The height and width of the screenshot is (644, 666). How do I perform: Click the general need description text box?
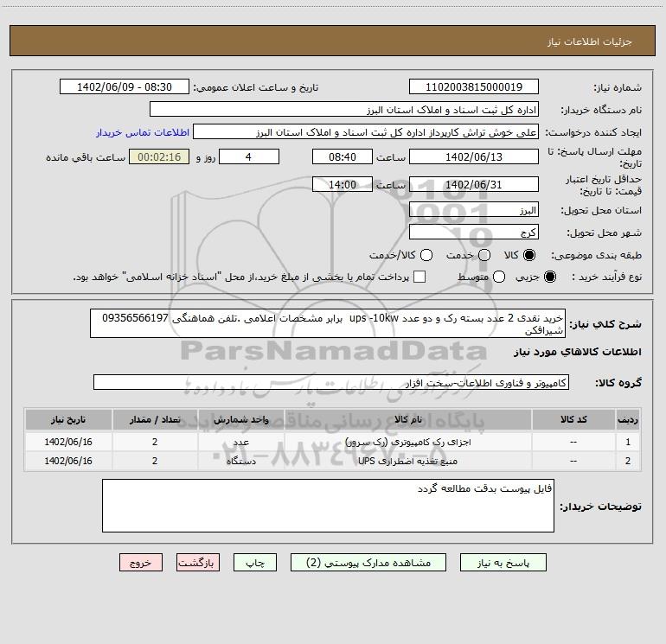tap(328, 323)
